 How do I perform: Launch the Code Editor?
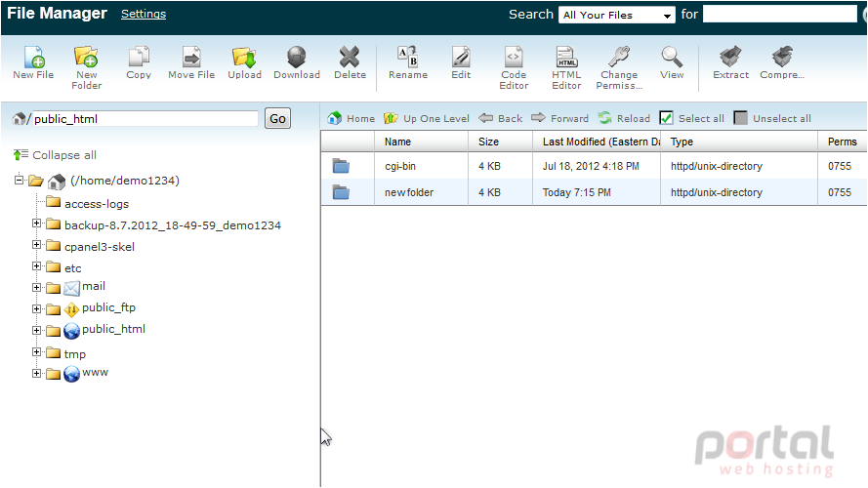pos(514,57)
